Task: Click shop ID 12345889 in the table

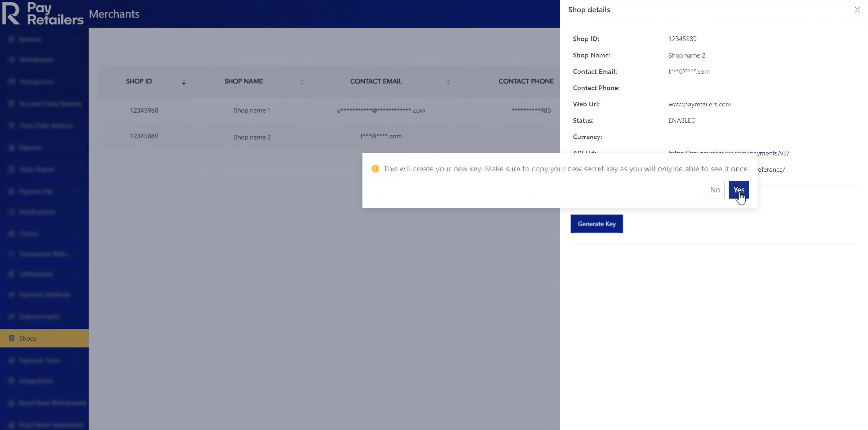Action: (144, 136)
